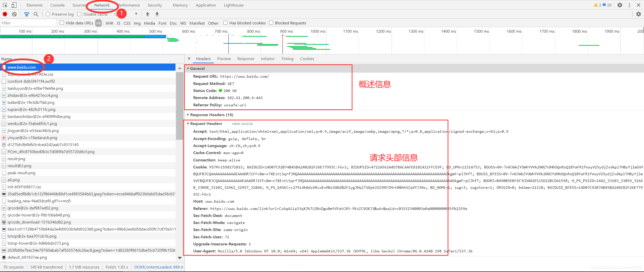Open the Cookies tab of request
Viewport: 644px width, 272px height.
307,59
